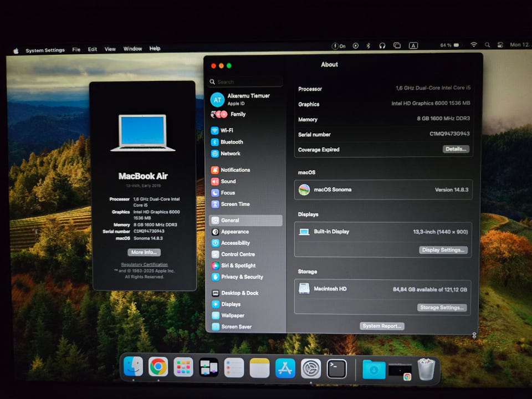Image resolution: width=532 pixels, height=399 pixels.
Task: Open the Help menu
Action: tap(155, 49)
